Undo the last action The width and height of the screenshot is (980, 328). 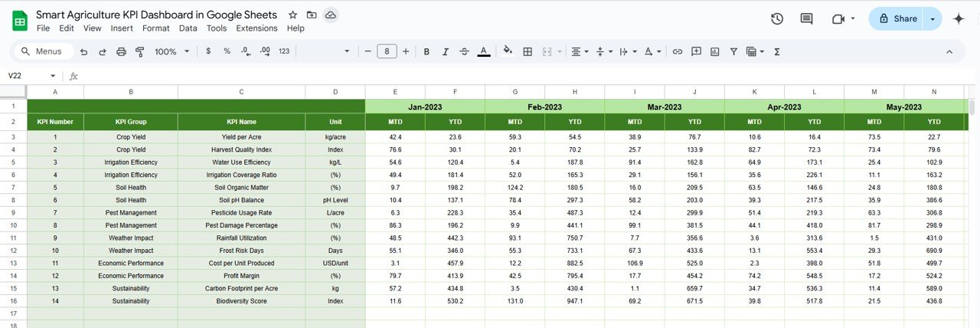pos(83,51)
